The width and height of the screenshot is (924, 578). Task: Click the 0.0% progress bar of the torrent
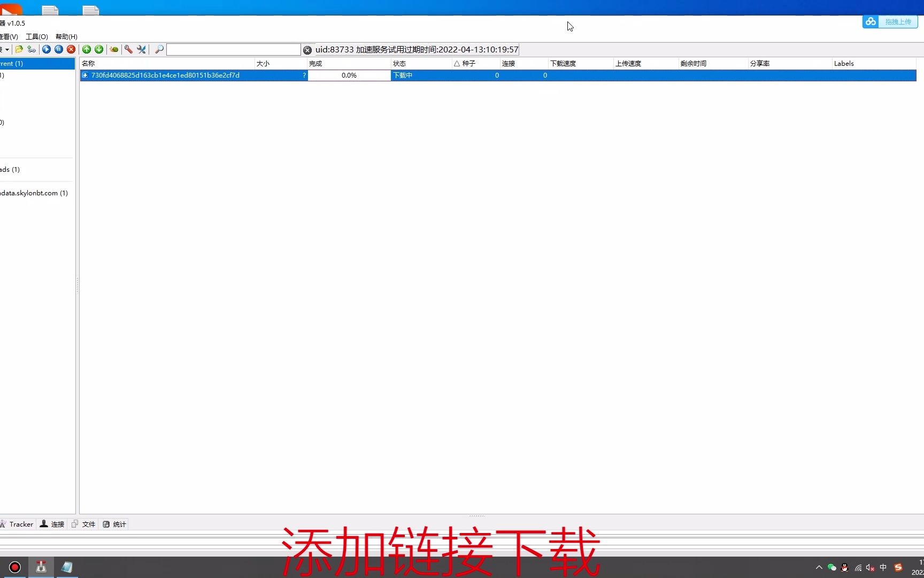pyautogui.click(x=349, y=75)
